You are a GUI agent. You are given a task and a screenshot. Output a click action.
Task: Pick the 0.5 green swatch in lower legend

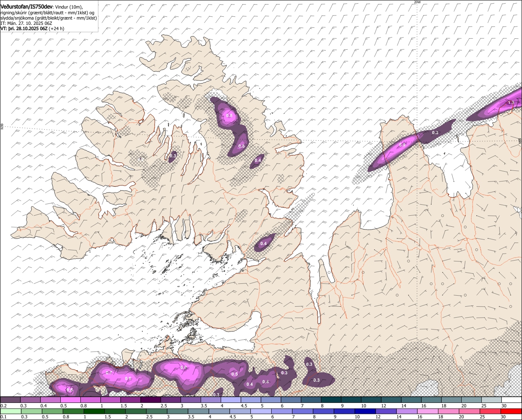pyautogui.click(x=53, y=411)
